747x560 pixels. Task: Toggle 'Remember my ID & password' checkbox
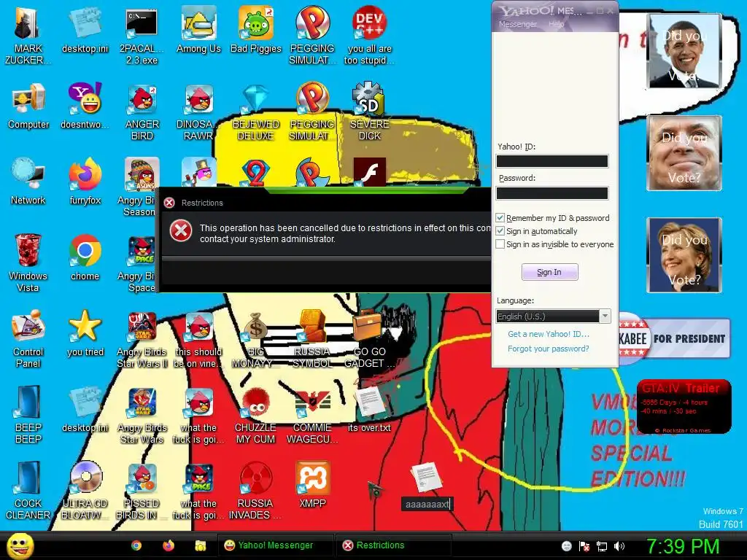(x=500, y=217)
